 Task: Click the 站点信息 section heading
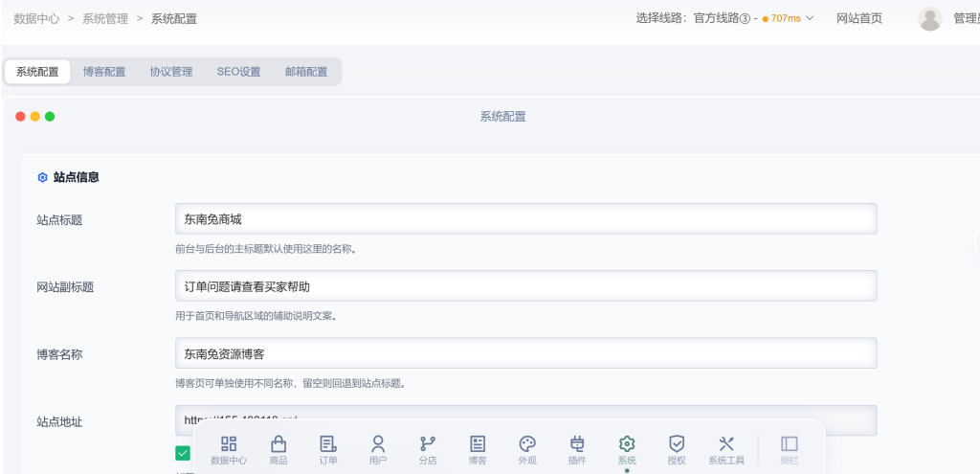[x=77, y=177]
